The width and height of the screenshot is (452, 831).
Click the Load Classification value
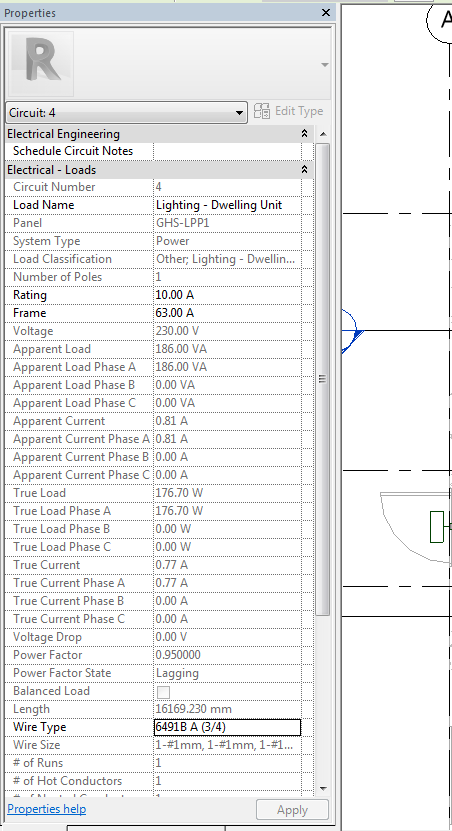(227, 259)
